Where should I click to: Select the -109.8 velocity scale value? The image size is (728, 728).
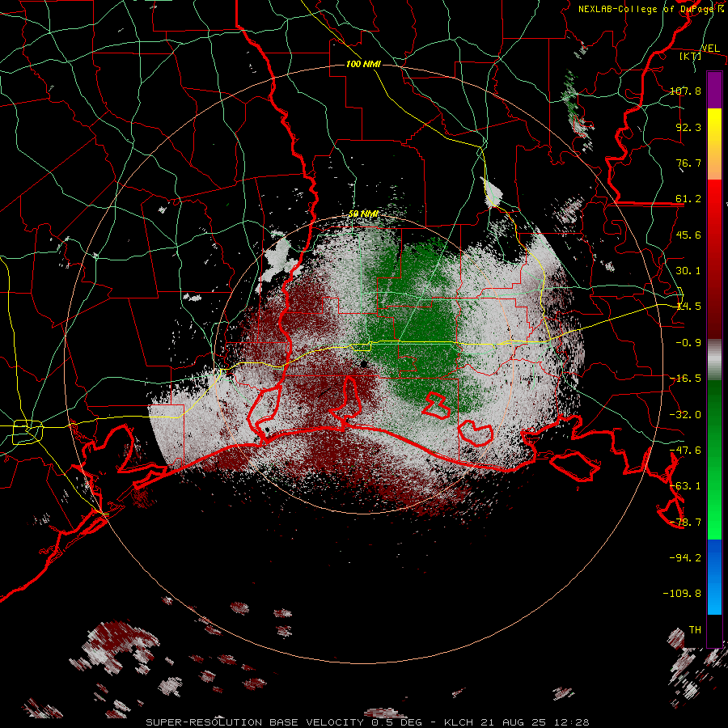pyautogui.click(x=682, y=594)
